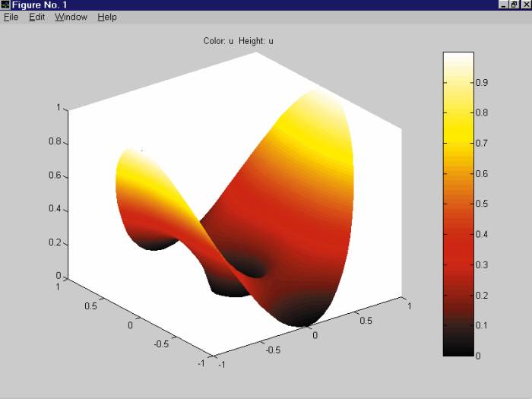532x399 pixels.
Task: Click colorbar tick label 0.7
Action: pyautogui.click(x=482, y=143)
